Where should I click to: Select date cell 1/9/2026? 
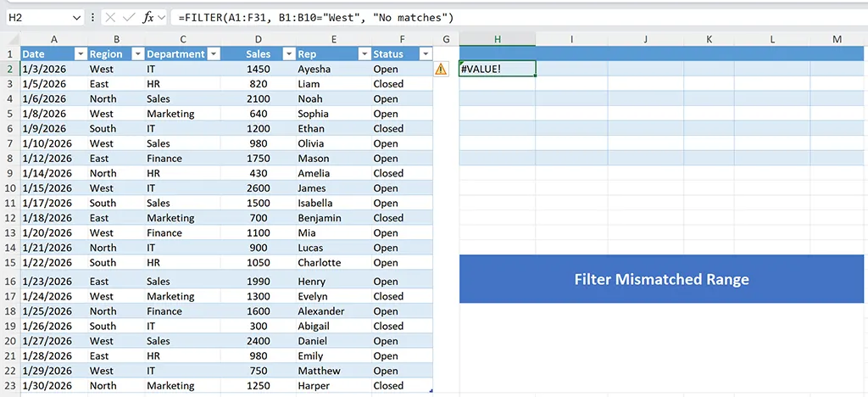coord(53,128)
